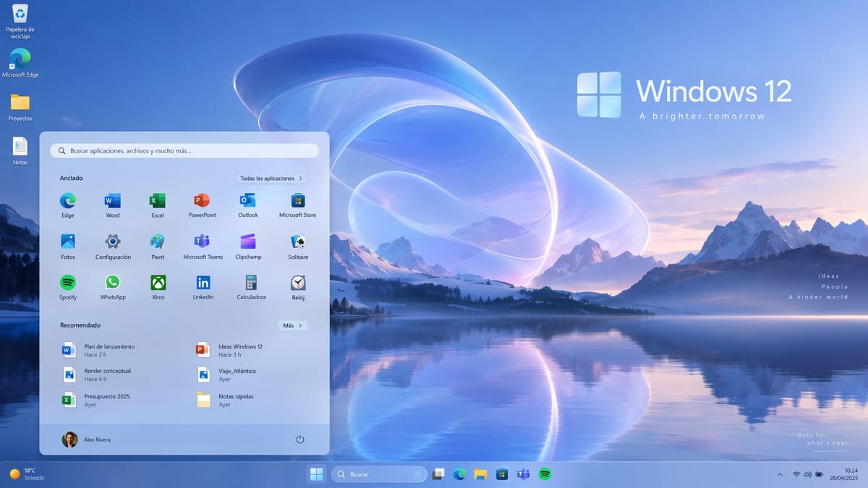
Task: Click the Buscar taskbar search box
Action: pos(379,474)
